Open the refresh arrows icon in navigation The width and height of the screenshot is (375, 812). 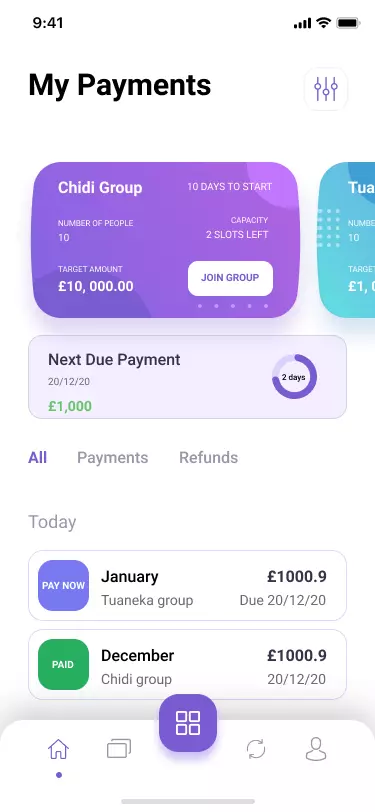pyautogui.click(x=256, y=749)
